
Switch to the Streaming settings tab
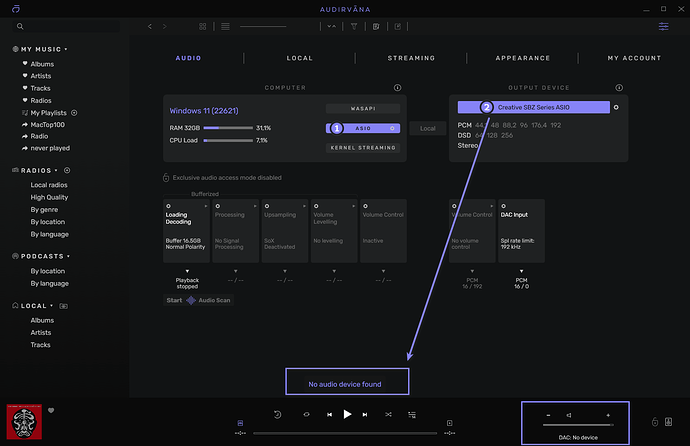(411, 58)
